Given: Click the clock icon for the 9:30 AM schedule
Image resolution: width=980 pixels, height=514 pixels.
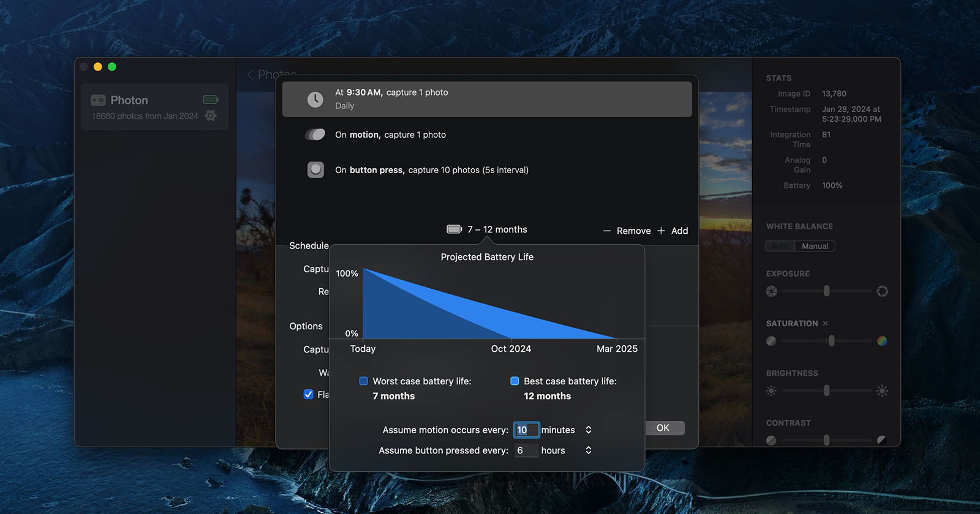Looking at the screenshot, I should (x=315, y=99).
